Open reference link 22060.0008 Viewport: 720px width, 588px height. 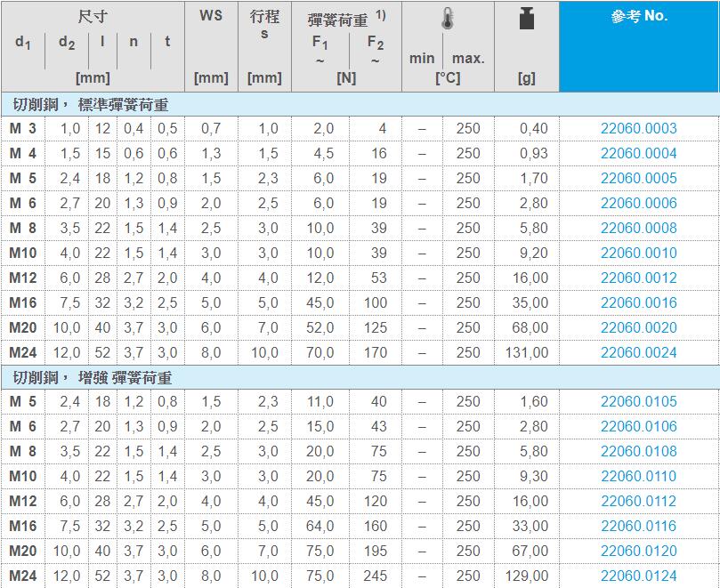pos(638,228)
